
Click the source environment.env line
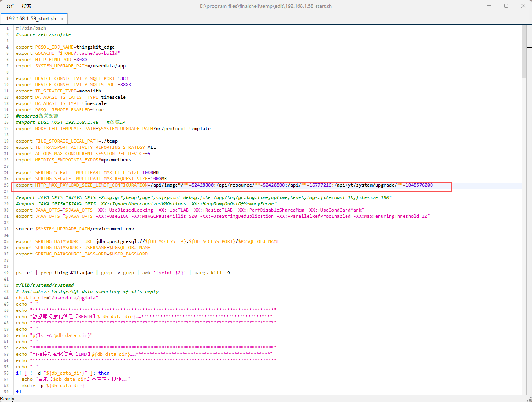click(x=75, y=229)
